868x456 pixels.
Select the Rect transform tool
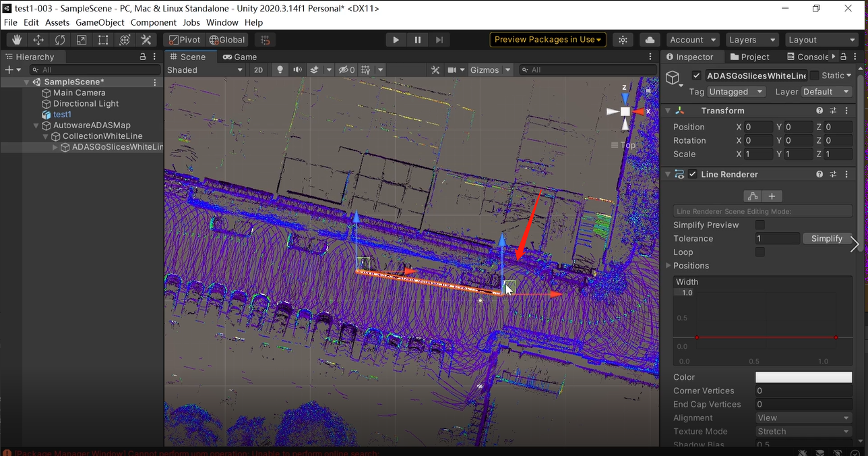coord(103,40)
